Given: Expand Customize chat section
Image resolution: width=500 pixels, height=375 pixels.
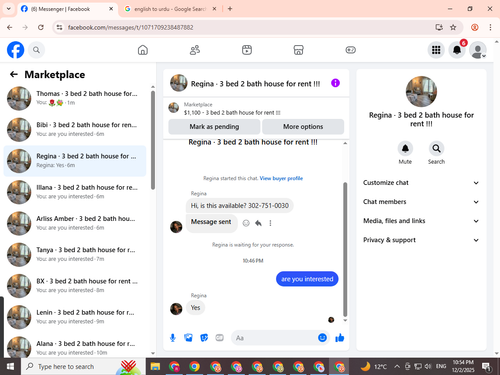Looking at the screenshot, I should tap(421, 183).
